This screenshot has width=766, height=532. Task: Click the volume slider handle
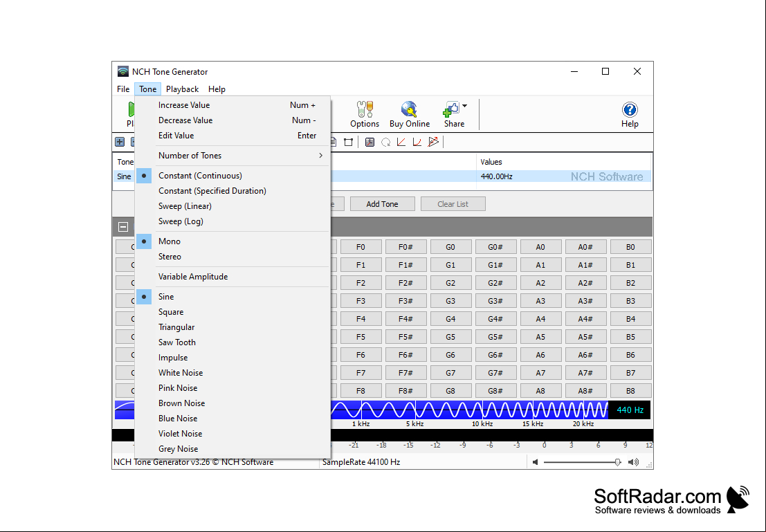[617, 462]
